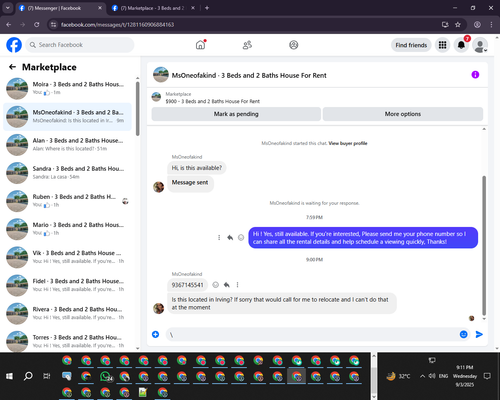Reply to the 9367145541 message
The image size is (500, 400).
point(227,285)
